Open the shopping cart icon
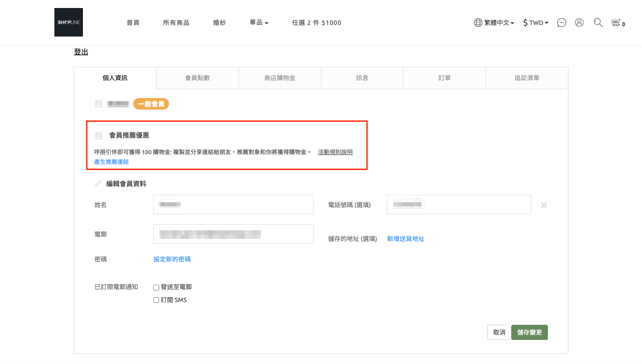 616,22
